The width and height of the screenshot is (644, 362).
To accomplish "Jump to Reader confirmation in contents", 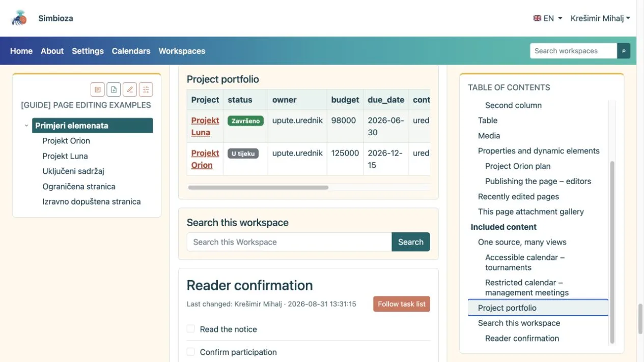I will click(522, 338).
